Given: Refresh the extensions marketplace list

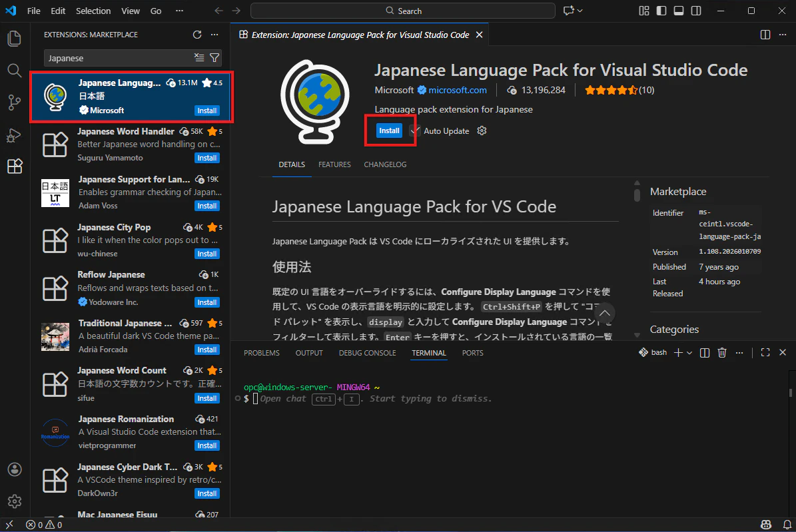Looking at the screenshot, I should (x=197, y=35).
